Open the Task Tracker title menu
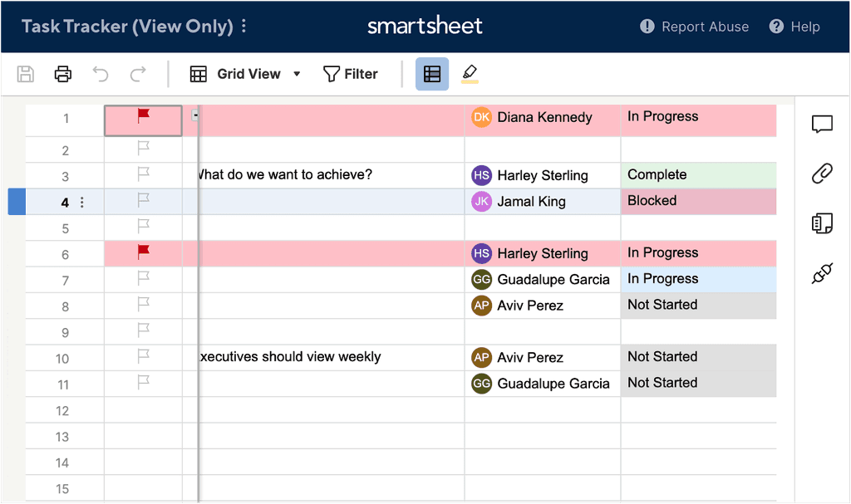This screenshot has width=851, height=504. (242, 26)
